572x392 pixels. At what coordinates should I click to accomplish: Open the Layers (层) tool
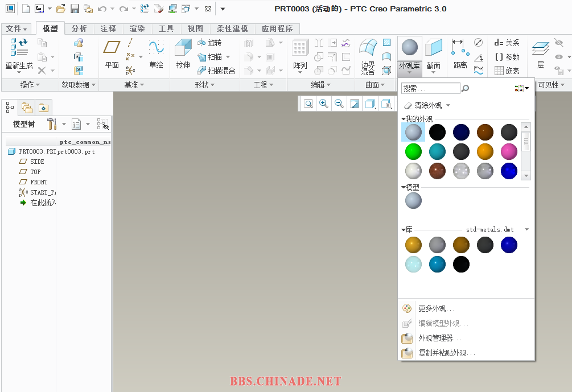(540, 55)
